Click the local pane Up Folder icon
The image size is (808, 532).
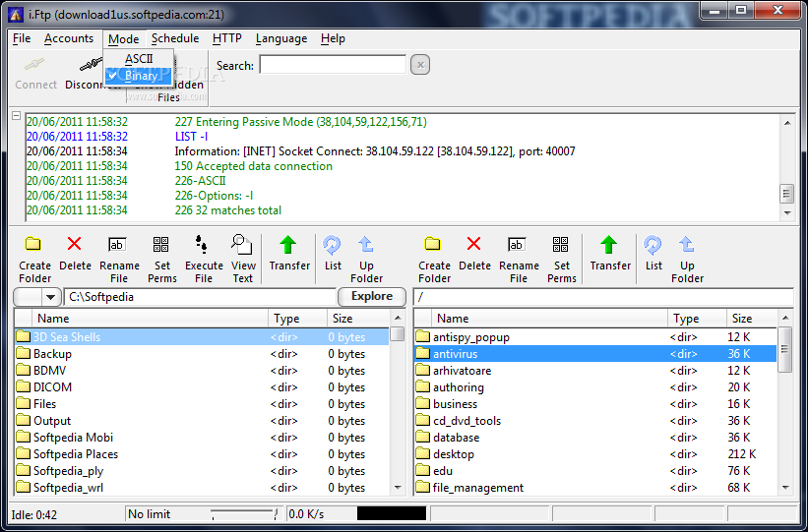pos(366,244)
